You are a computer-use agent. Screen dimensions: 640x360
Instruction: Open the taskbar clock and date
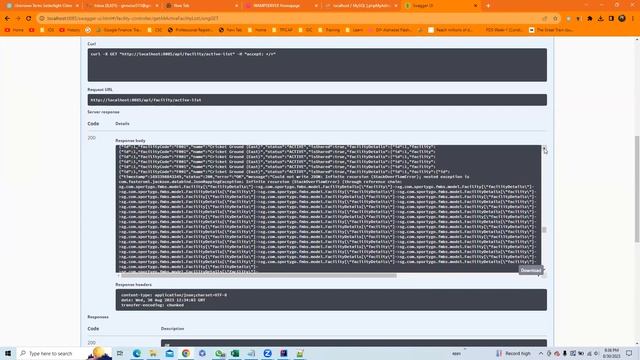(x=611, y=353)
